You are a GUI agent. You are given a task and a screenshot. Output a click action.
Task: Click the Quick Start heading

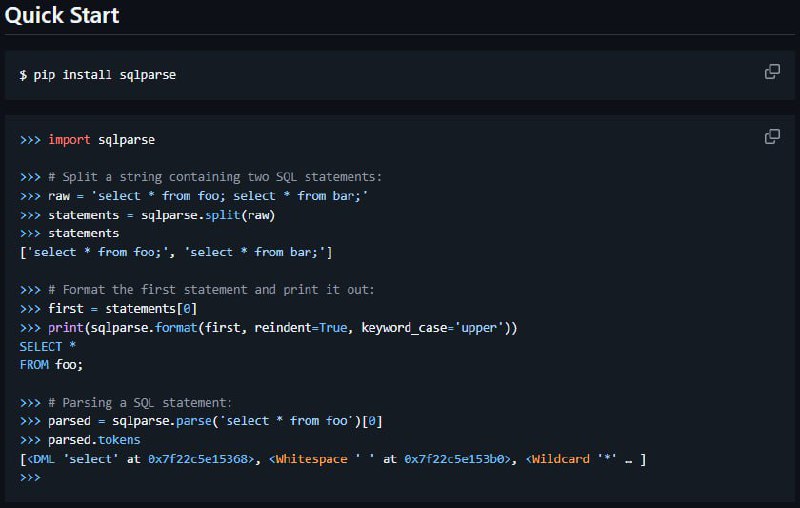(62, 15)
